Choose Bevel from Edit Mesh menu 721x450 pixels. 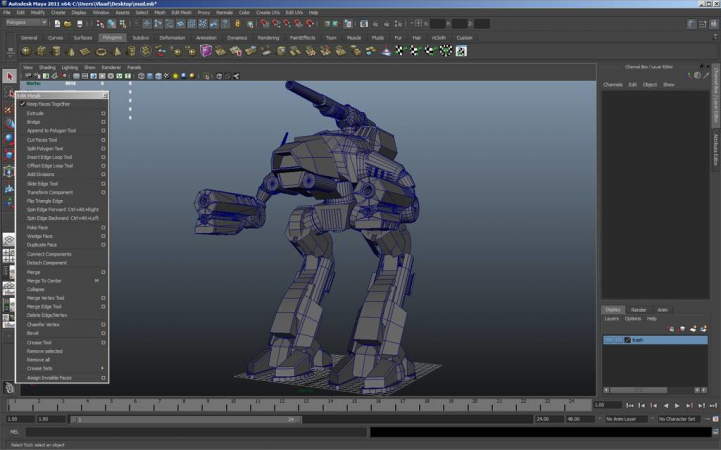pyautogui.click(x=33, y=333)
